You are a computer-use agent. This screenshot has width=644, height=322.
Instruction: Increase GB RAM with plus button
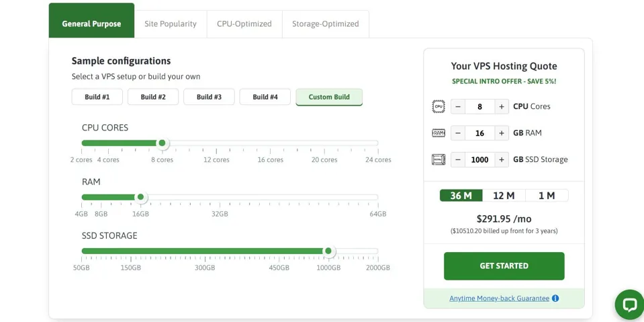coord(502,133)
